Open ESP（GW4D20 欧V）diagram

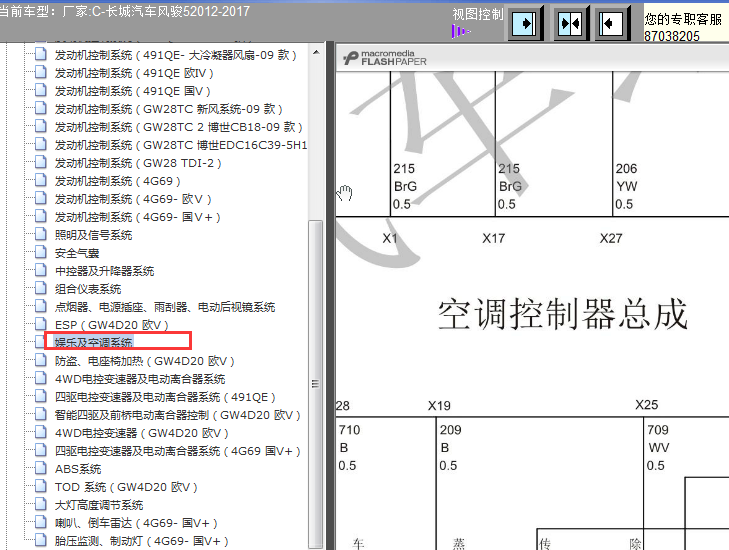coord(112,325)
